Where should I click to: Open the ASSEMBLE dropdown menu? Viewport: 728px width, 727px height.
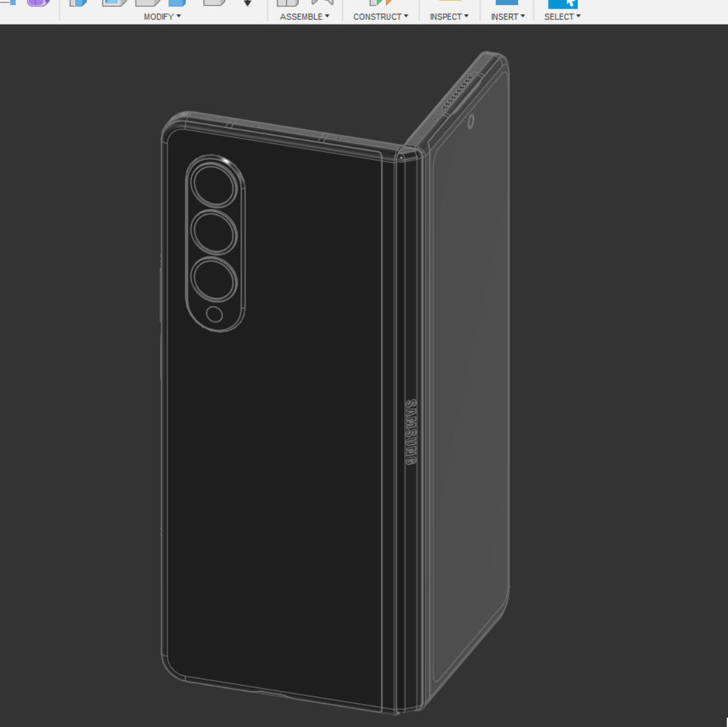click(x=304, y=17)
